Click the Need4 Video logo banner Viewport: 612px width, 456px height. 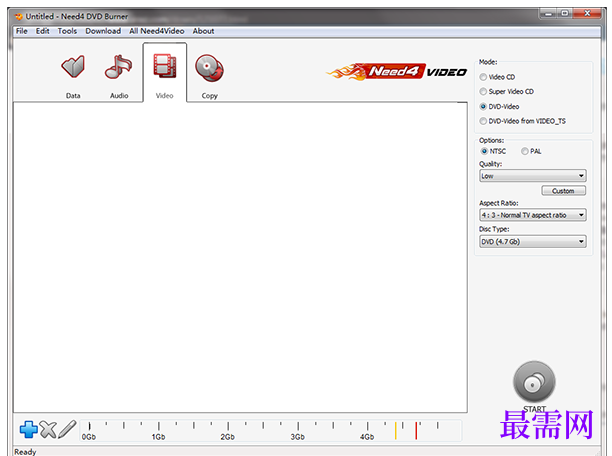coord(396,72)
